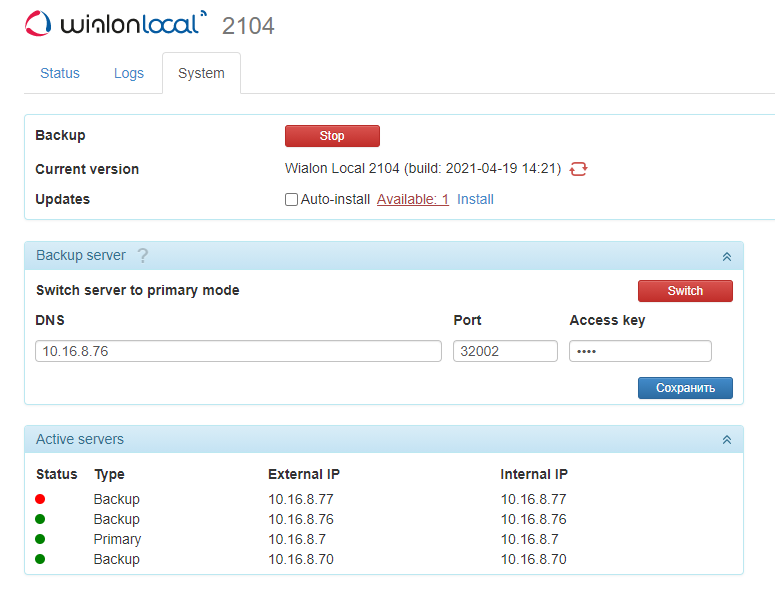Viewport: 775px width, 606px height.
Task: Click the Wialon Local logo
Action: (x=115, y=24)
